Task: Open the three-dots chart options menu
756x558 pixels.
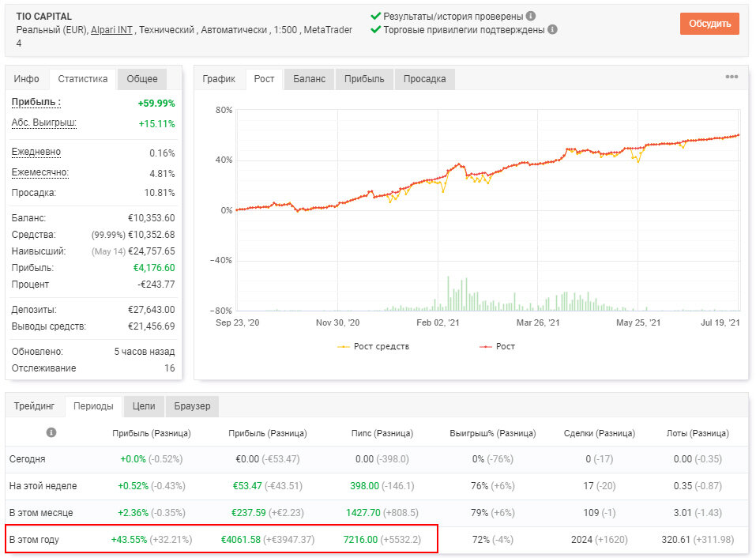Action: 732,77
